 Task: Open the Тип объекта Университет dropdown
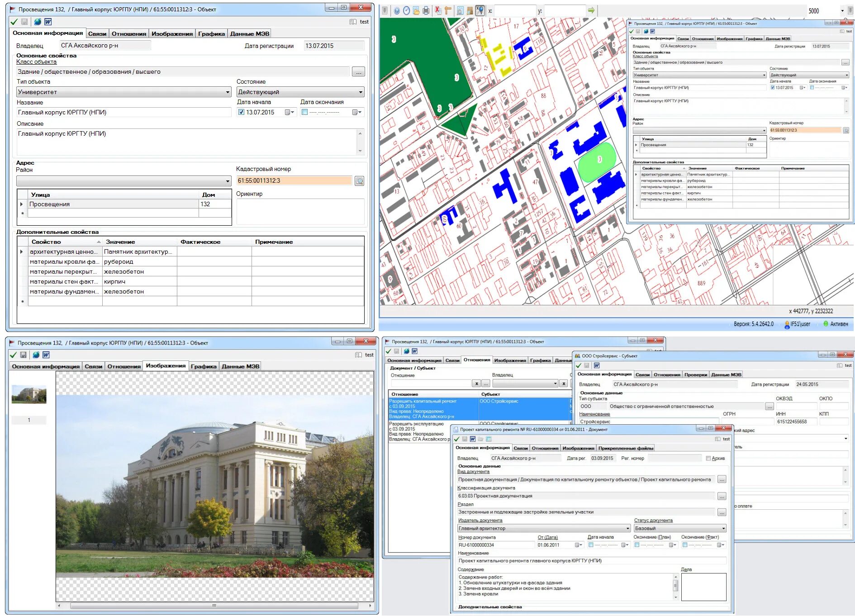(x=228, y=92)
